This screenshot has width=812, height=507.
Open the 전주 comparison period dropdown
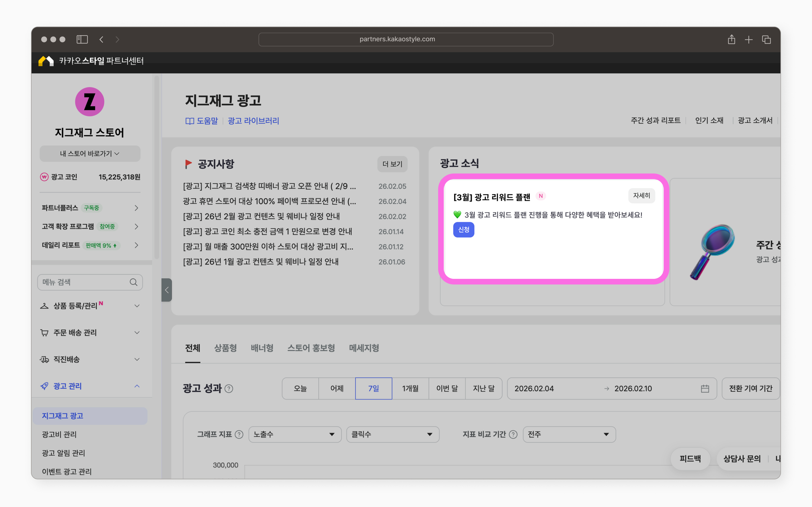[569, 435]
